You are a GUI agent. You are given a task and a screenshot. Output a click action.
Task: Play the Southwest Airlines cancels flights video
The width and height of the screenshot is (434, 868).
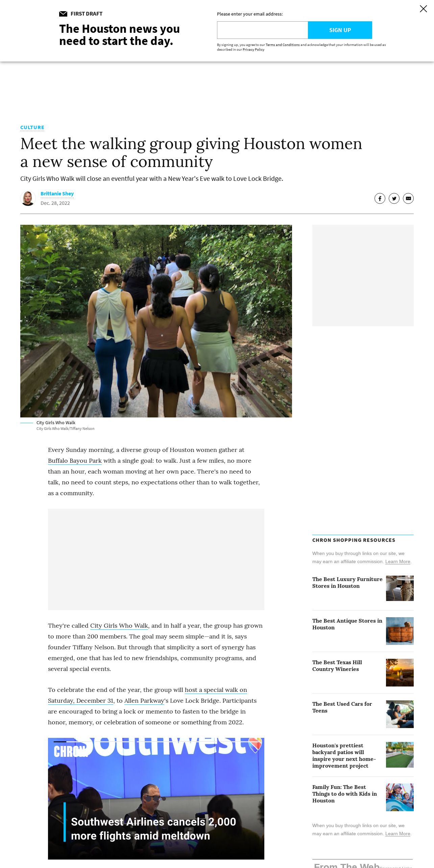pos(156,798)
